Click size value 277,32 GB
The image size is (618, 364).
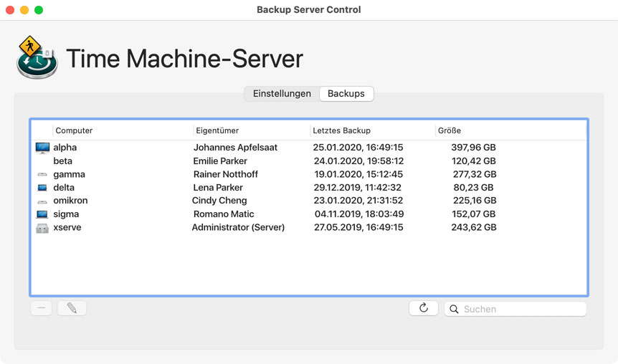[475, 174]
